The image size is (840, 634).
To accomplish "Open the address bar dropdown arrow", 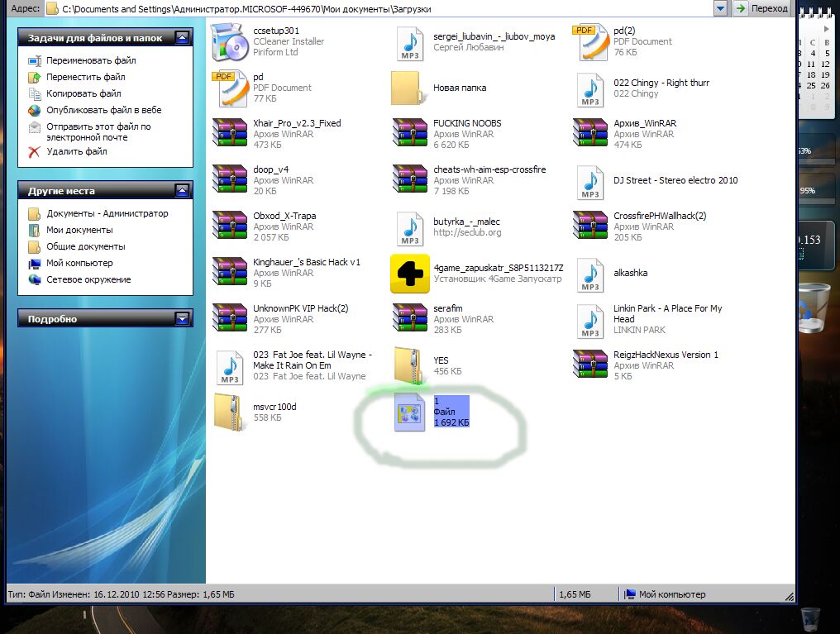I will pyautogui.click(x=721, y=8).
